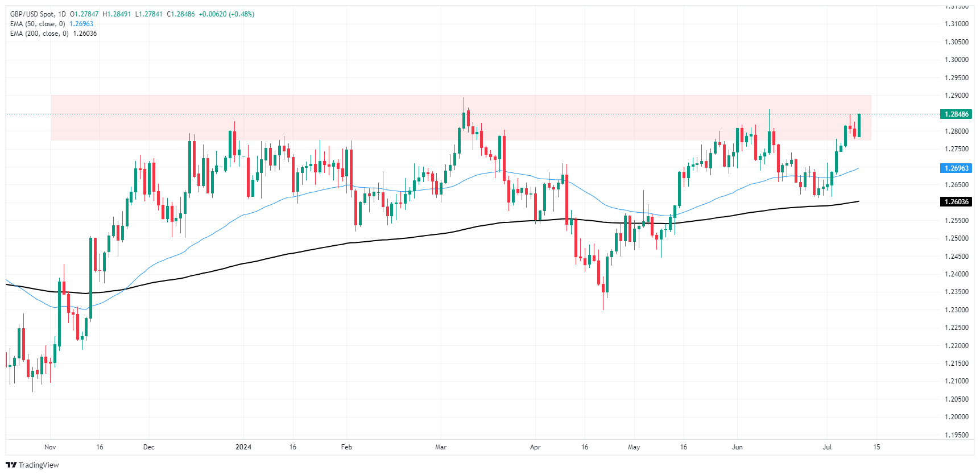
Task: Click the EMA 50 indicator legend
Action: pyautogui.click(x=37, y=24)
